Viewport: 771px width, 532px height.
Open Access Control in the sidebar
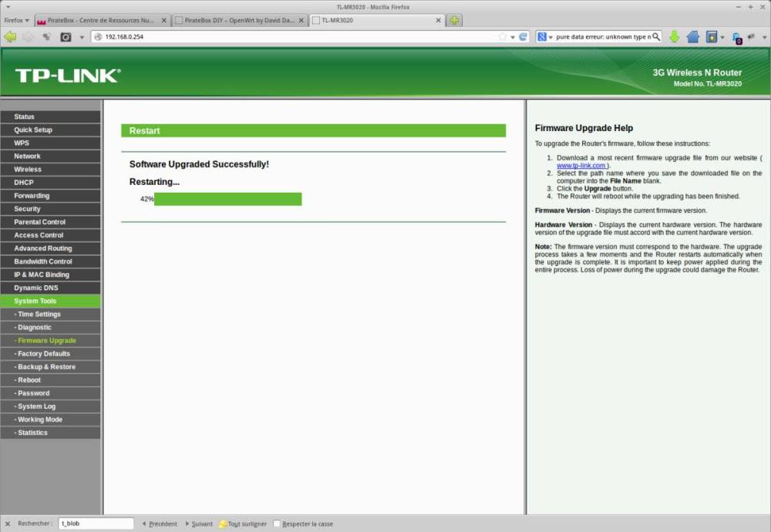click(x=50, y=235)
